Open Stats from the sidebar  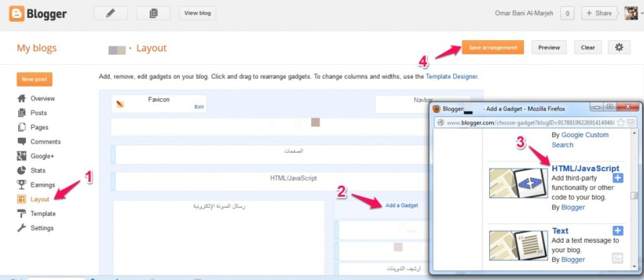[38, 171]
